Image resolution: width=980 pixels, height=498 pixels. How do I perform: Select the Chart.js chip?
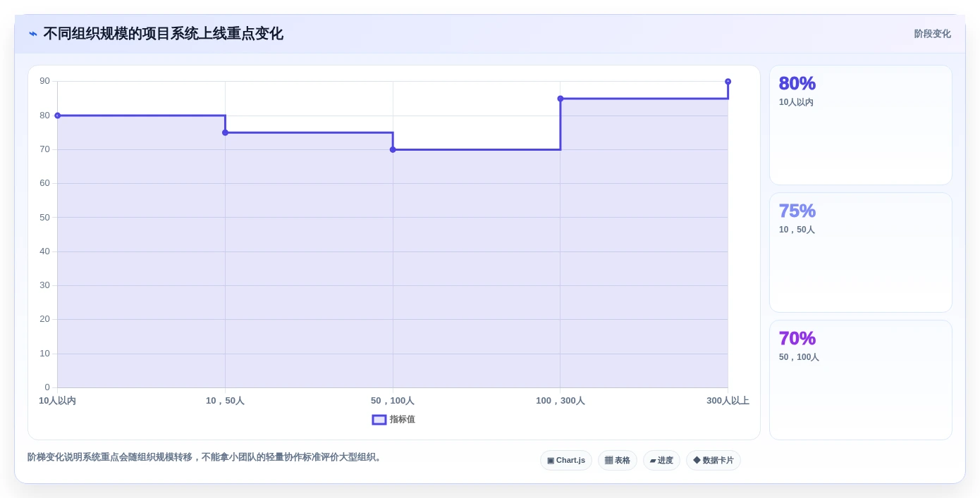(x=566, y=461)
